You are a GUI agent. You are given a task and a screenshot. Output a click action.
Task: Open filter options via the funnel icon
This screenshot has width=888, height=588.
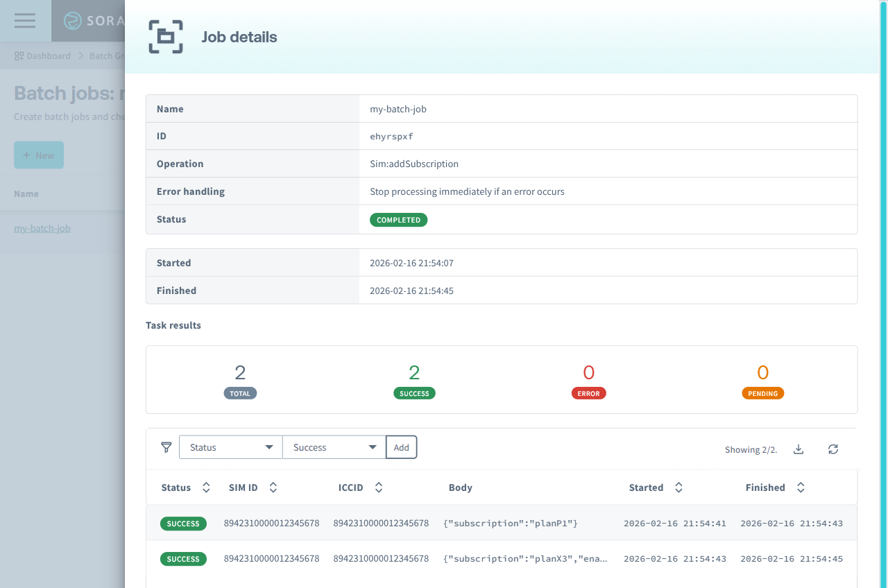[x=166, y=447]
